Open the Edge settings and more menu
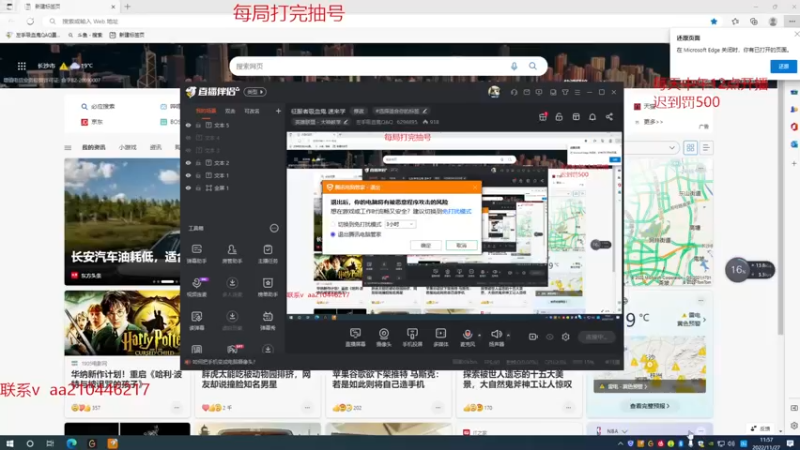Image resolution: width=800 pixels, height=450 pixels. (792, 21)
